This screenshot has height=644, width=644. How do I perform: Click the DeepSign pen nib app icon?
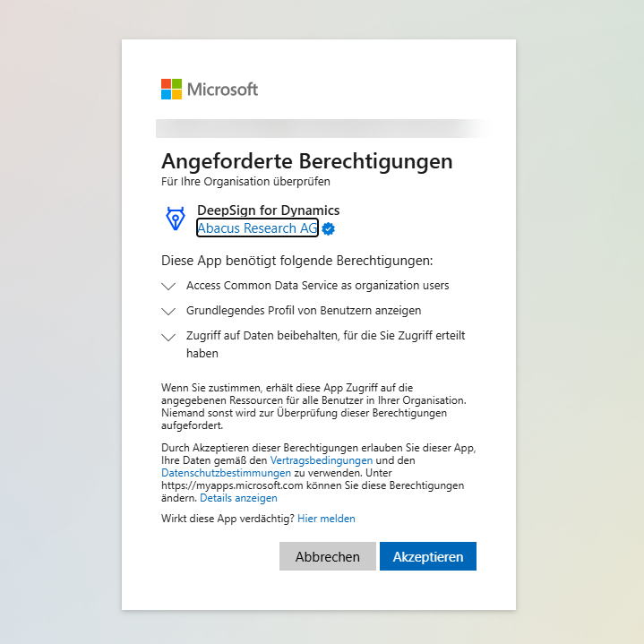[176, 219]
